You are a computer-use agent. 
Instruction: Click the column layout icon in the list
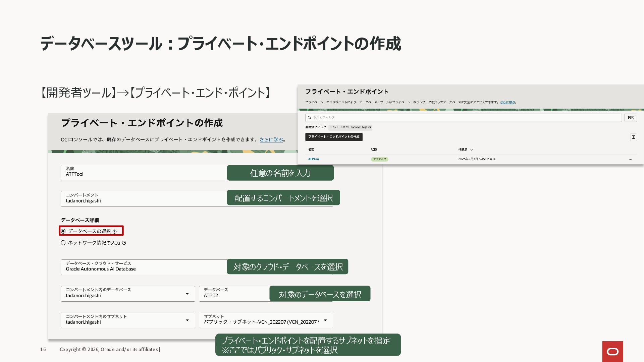[x=633, y=137]
